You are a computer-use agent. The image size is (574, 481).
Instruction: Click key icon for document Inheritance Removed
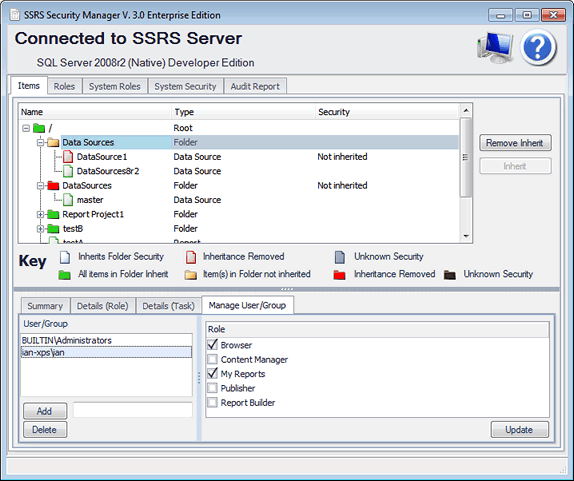191,257
